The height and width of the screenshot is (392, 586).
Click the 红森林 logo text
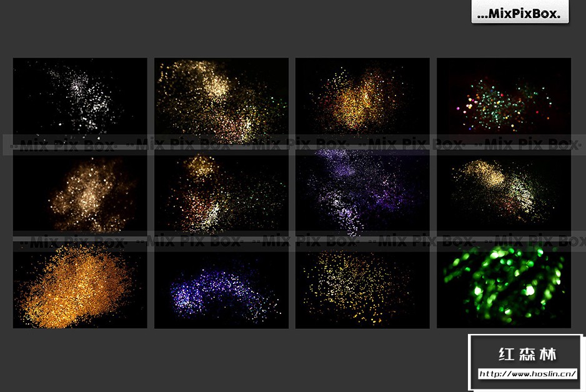[527, 354]
